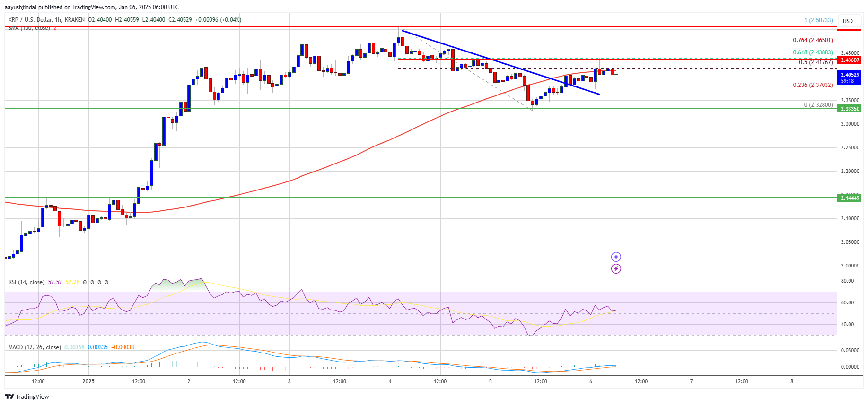868x405 pixels.
Task: Click the 0.764 (2.46501) Fibonacci level label
Action: click(x=813, y=41)
